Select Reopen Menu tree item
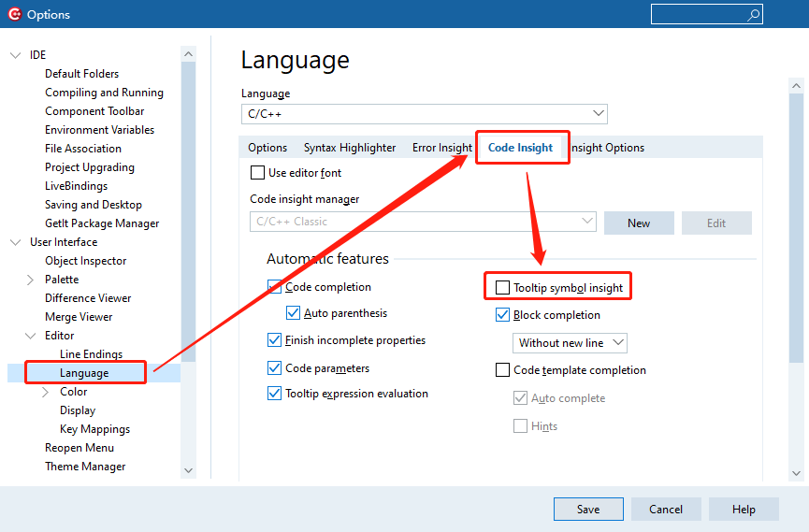This screenshot has height=532, width=809. [x=79, y=448]
